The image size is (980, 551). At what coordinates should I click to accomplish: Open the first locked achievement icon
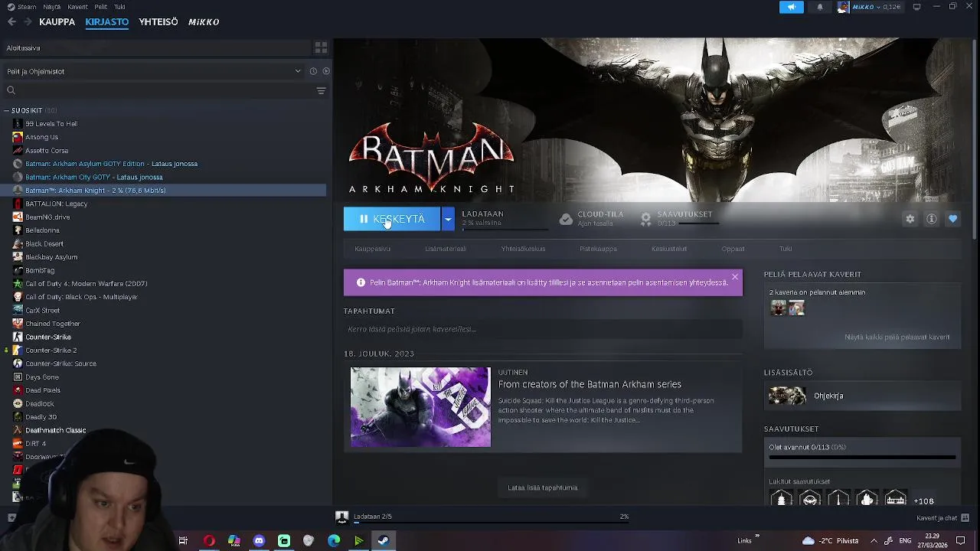[x=781, y=499]
